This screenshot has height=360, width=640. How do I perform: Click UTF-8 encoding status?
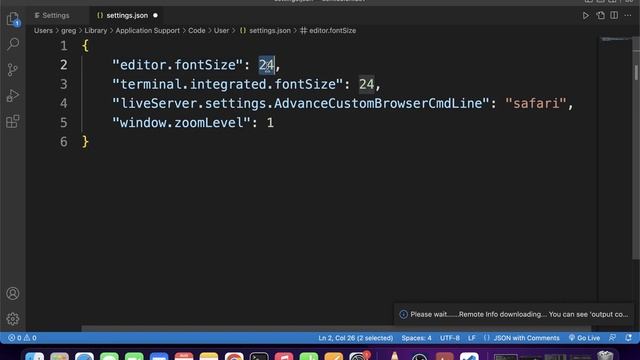tap(449, 338)
